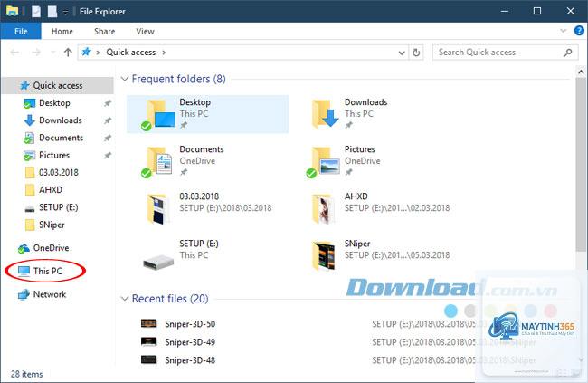
Task: Go up one folder level
Action: [x=68, y=53]
